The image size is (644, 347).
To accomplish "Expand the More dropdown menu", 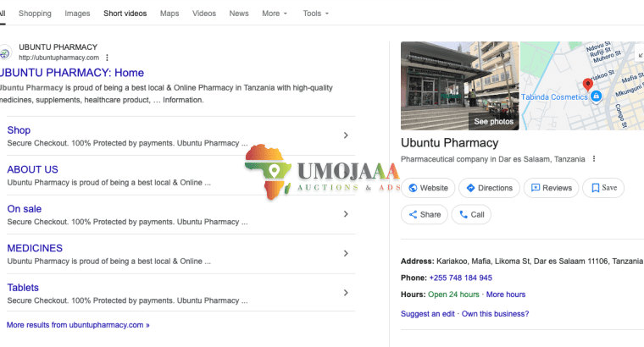I will tap(275, 14).
